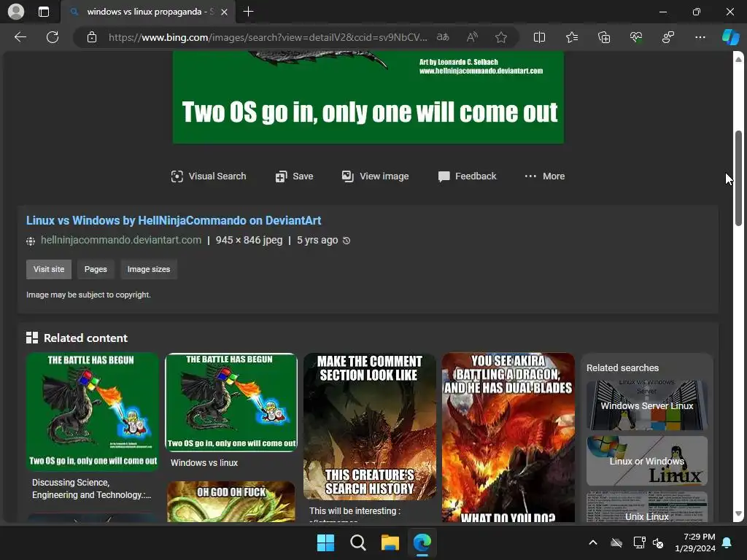Click the page vertical scrollbar thumb

[x=738, y=178]
